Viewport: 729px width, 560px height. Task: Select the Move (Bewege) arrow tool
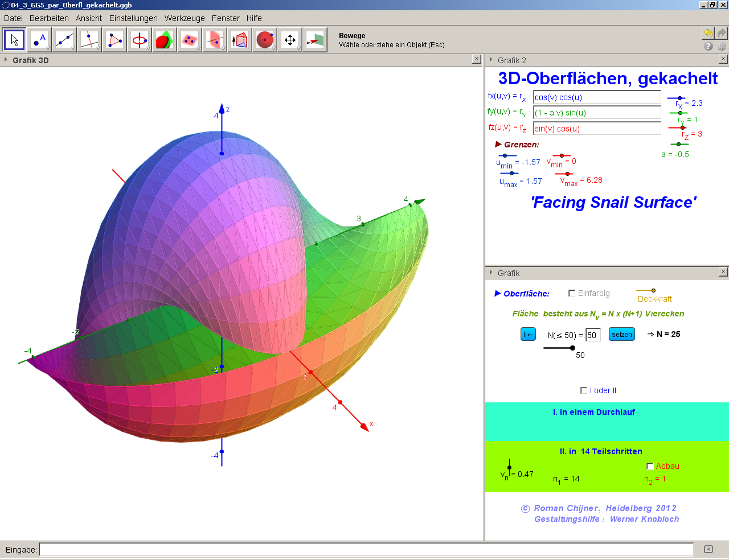coord(14,40)
